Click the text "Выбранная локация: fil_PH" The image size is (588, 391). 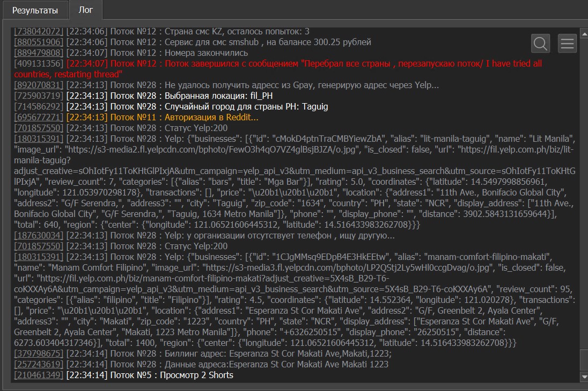coord(219,96)
